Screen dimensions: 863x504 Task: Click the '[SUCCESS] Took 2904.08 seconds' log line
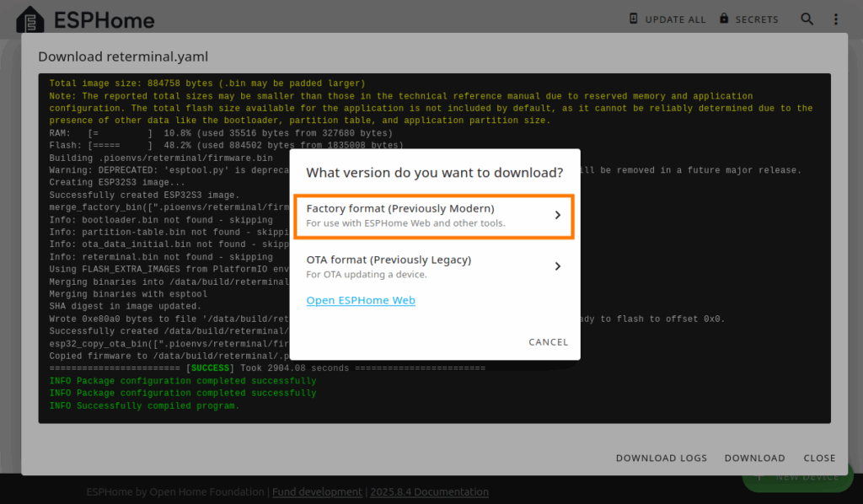tap(267, 368)
